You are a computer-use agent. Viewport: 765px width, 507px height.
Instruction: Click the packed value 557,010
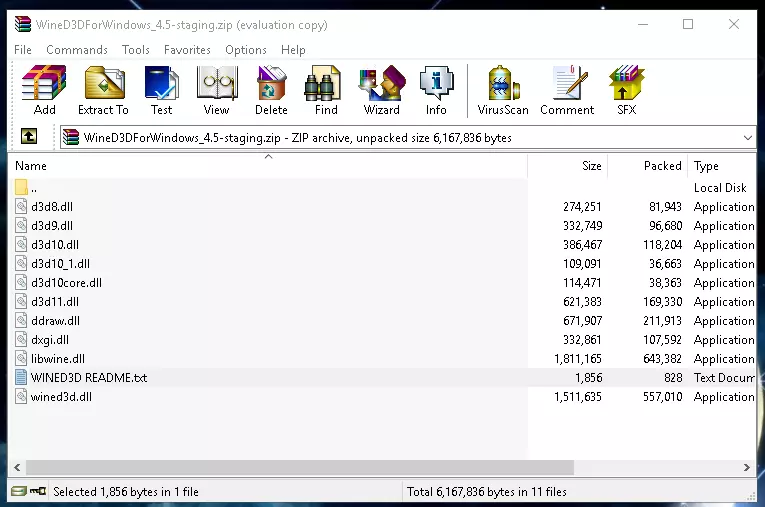662,397
